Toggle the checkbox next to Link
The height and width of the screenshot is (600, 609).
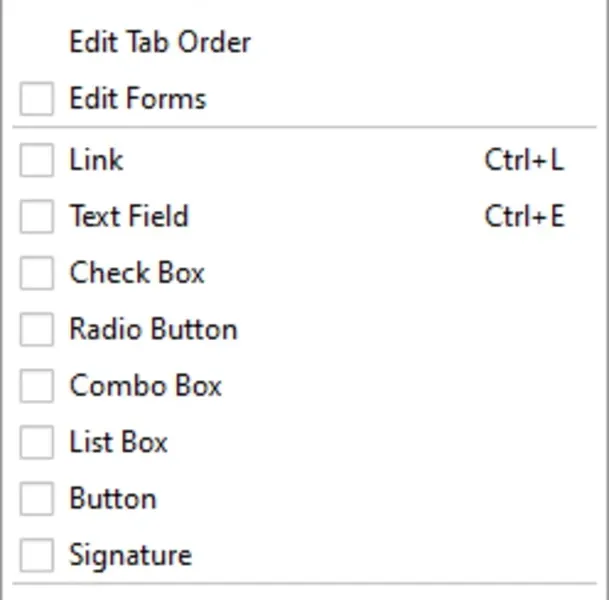pos(37,160)
